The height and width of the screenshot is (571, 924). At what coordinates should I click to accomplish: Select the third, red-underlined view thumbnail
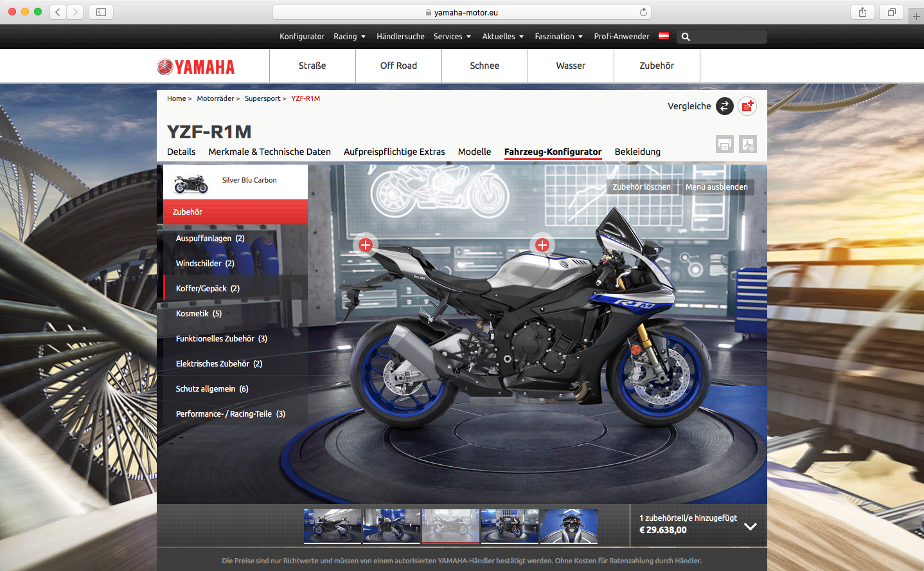pyautogui.click(x=451, y=526)
